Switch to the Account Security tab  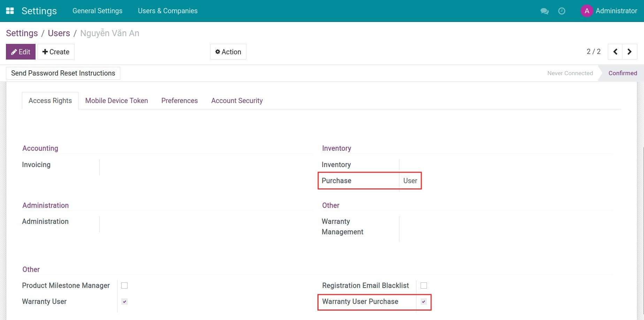click(x=237, y=101)
